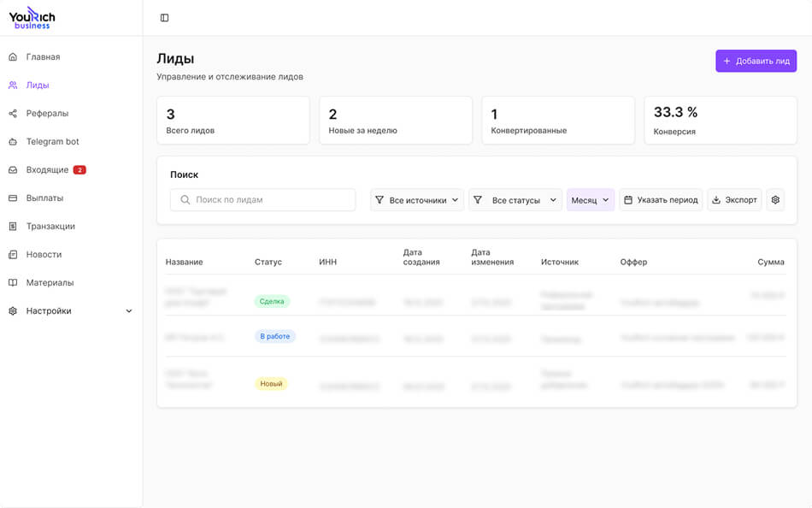Click the Поиск по лидам search field

click(x=263, y=200)
